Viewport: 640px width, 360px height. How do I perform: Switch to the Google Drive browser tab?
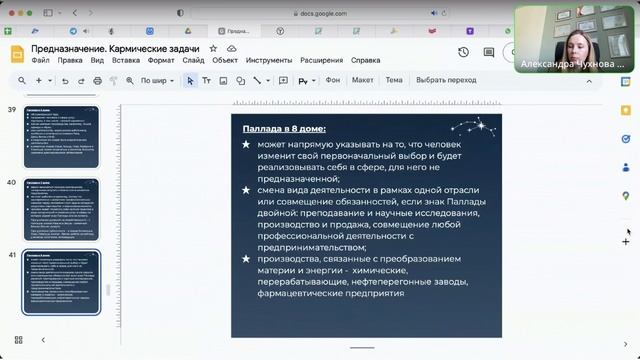tap(188, 31)
